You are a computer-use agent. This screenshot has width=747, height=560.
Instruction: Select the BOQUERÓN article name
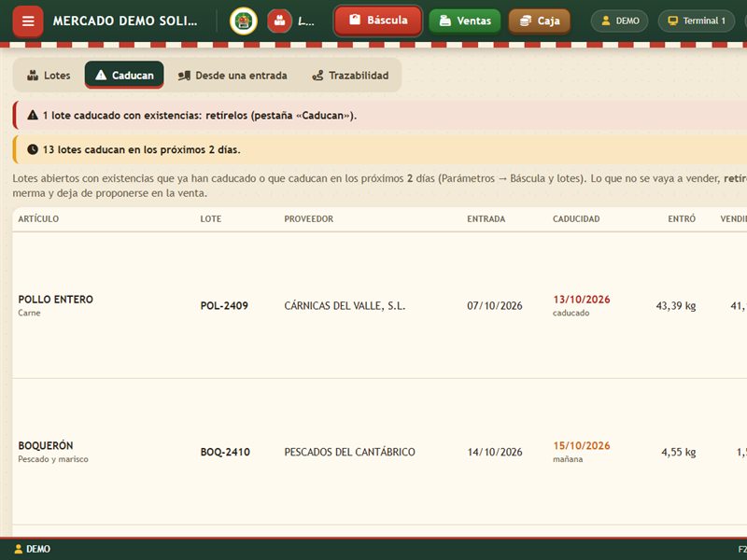pyautogui.click(x=46, y=446)
